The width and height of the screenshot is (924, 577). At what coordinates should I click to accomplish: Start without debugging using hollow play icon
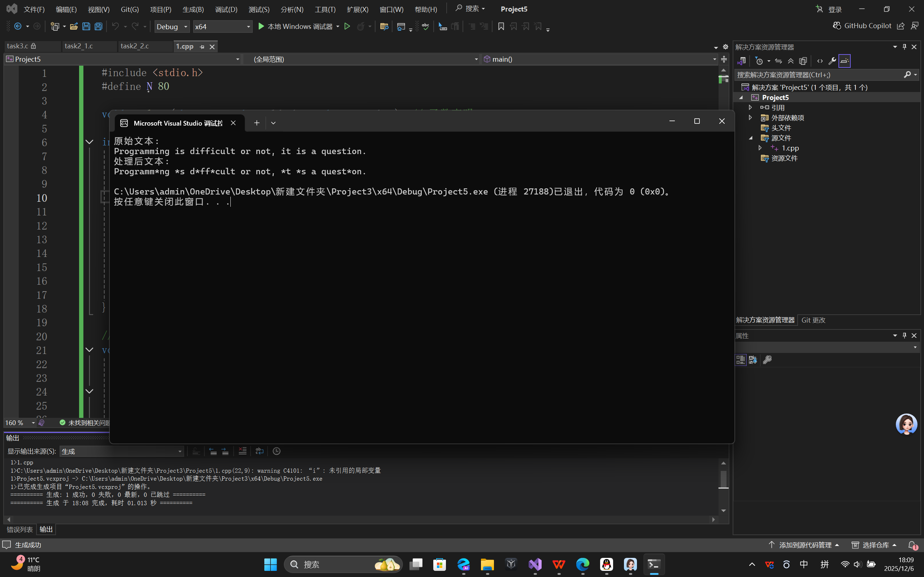click(347, 26)
